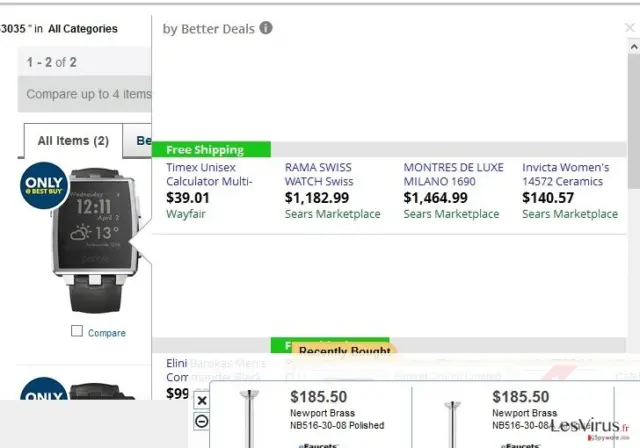Click the ad panel vertical scrollbar thumb

pyautogui.click(x=634, y=120)
